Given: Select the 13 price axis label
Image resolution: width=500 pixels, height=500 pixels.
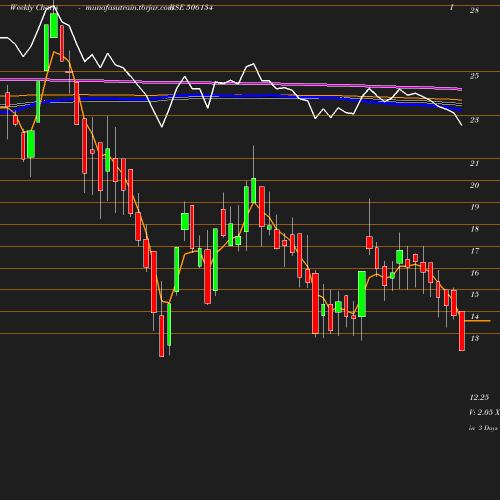Looking at the screenshot, I should click(x=474, y=338).
